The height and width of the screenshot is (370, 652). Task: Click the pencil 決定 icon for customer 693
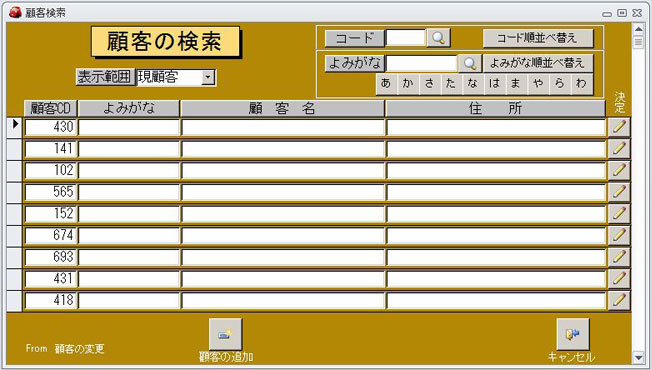(x=619, y=257)
